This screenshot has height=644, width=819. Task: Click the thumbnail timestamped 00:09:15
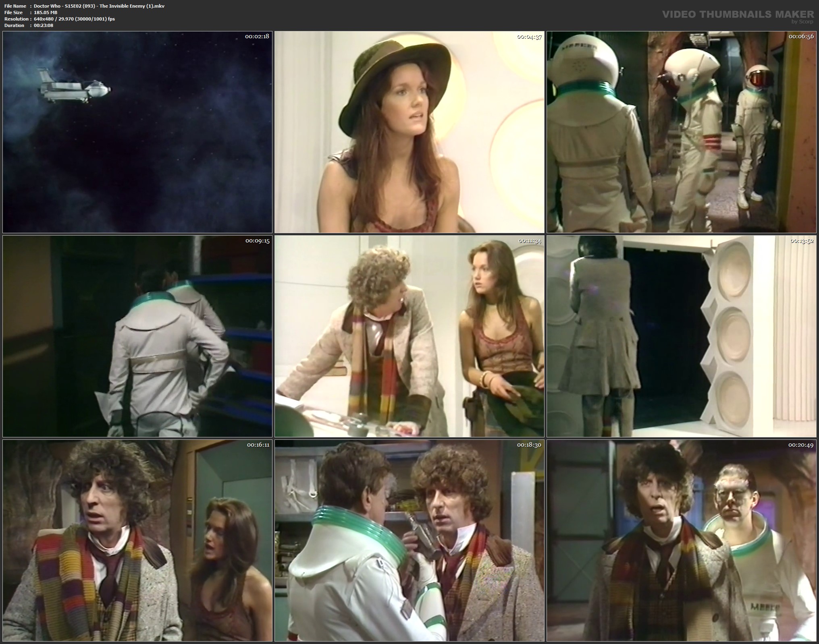(137, 336)
